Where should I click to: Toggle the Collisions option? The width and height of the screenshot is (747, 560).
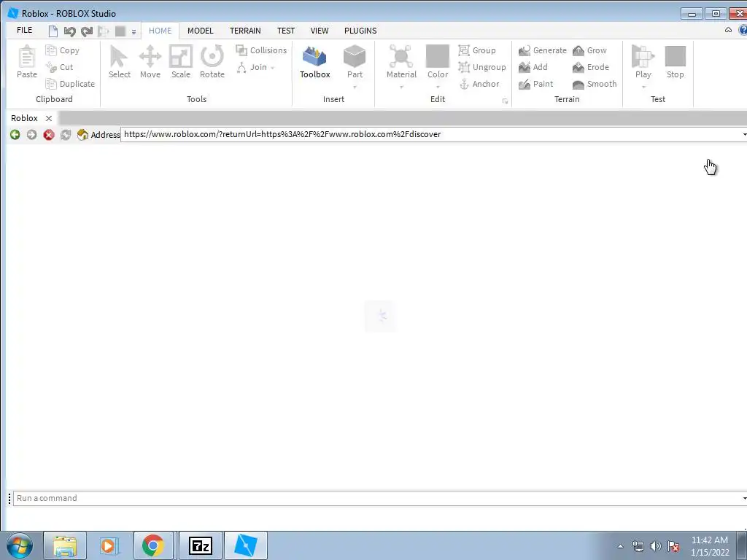point(262,50)
